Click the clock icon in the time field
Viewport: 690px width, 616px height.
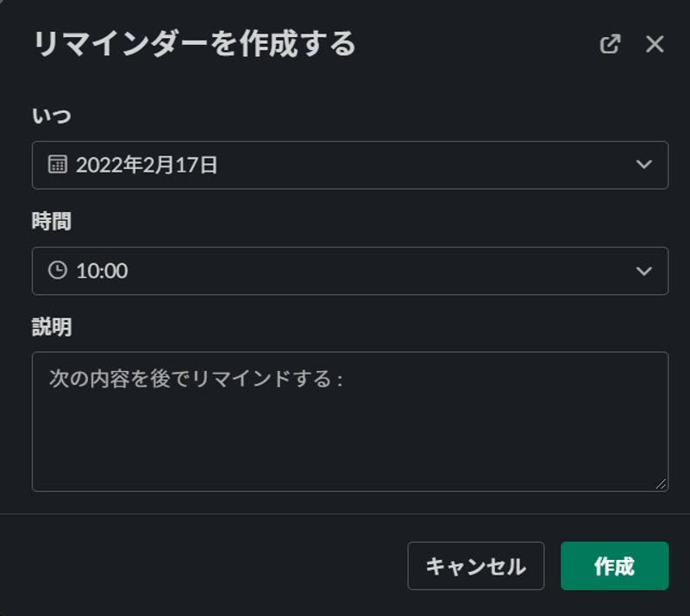click(x=57, y=271)
